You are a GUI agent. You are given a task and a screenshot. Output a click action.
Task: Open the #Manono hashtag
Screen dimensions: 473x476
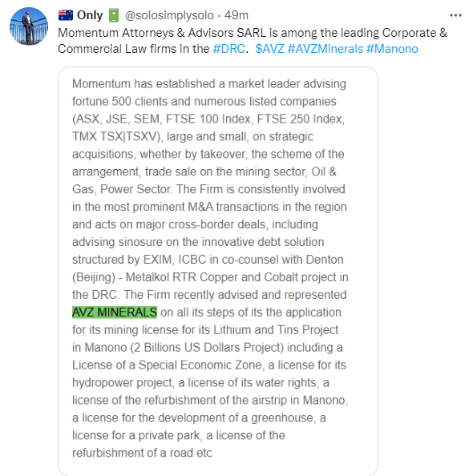click(392, 49)
